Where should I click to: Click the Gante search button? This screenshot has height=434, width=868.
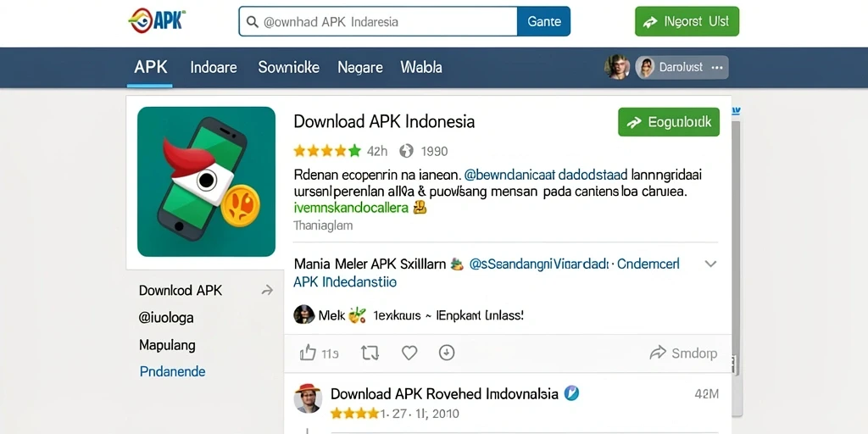[x=543, y=21]
